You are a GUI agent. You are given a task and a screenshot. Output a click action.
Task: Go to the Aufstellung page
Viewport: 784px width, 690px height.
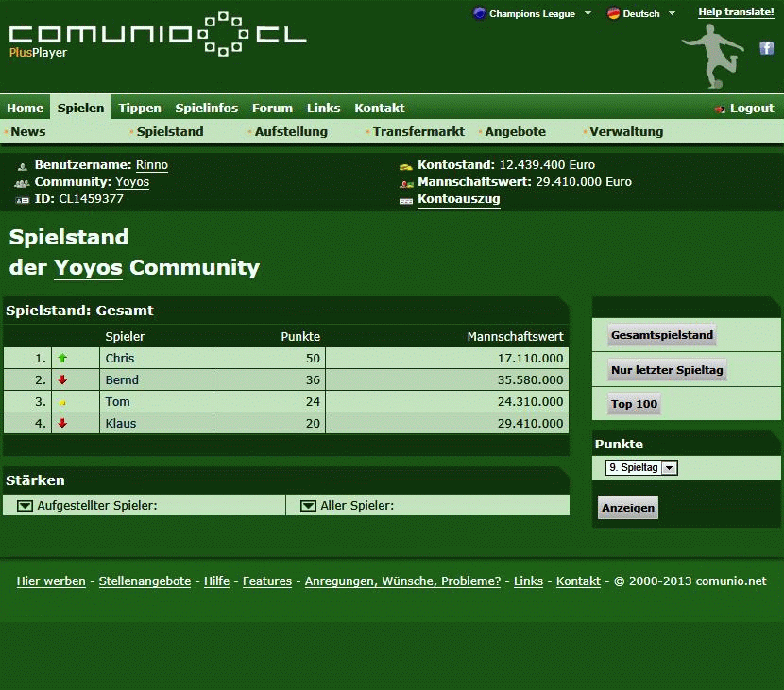click(291, 132)
